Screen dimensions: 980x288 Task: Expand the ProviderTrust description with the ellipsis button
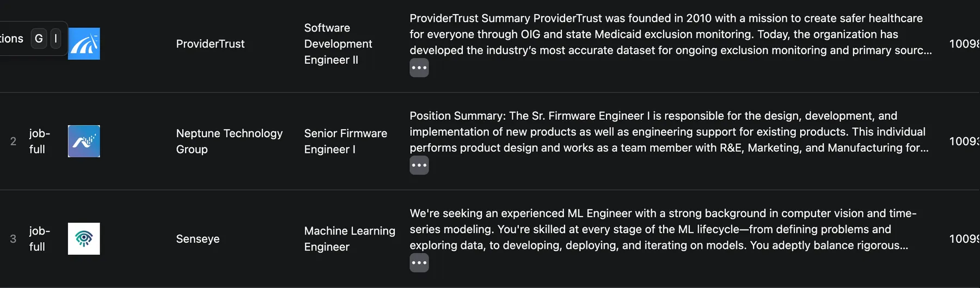point(419,68)
